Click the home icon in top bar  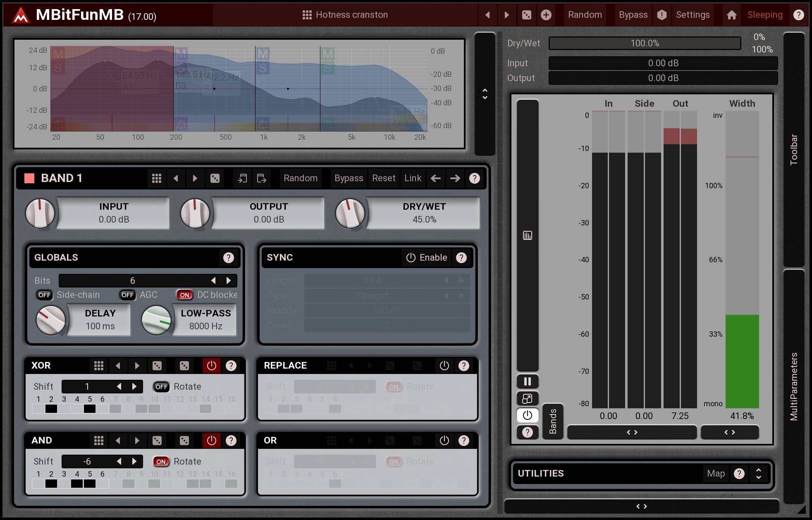[x=731, y=15]
